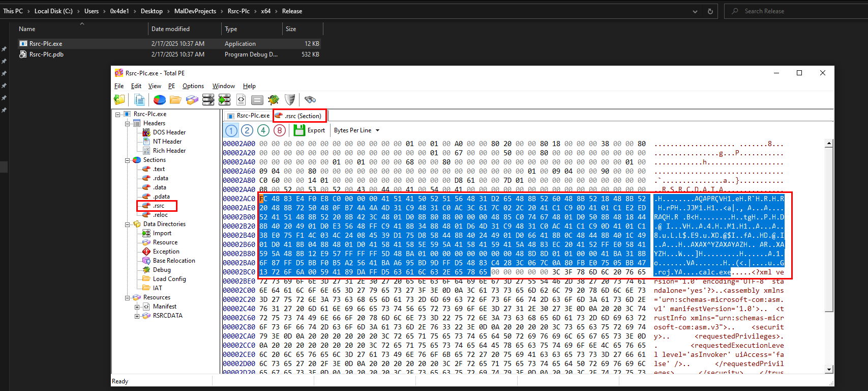Select the 4-byte grouping toggle
Image resolution: width=868 pixels, height=391 pixels.
[263, 130]
